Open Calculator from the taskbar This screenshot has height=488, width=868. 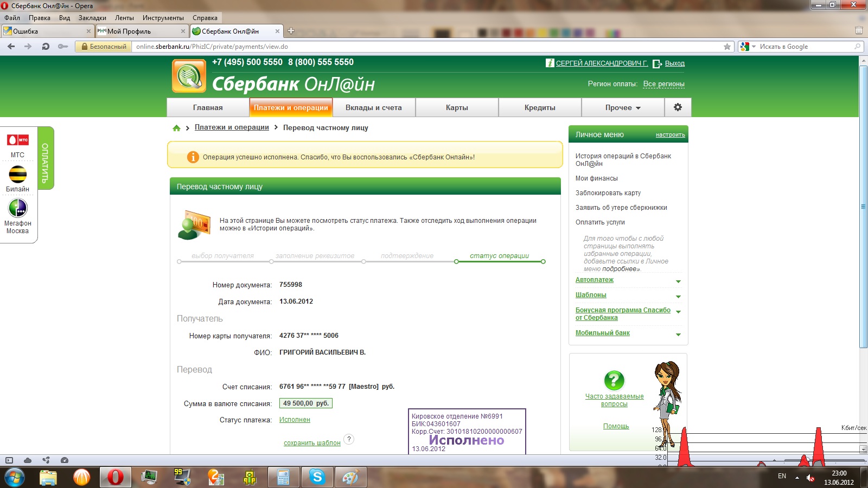tap(283, 477)
